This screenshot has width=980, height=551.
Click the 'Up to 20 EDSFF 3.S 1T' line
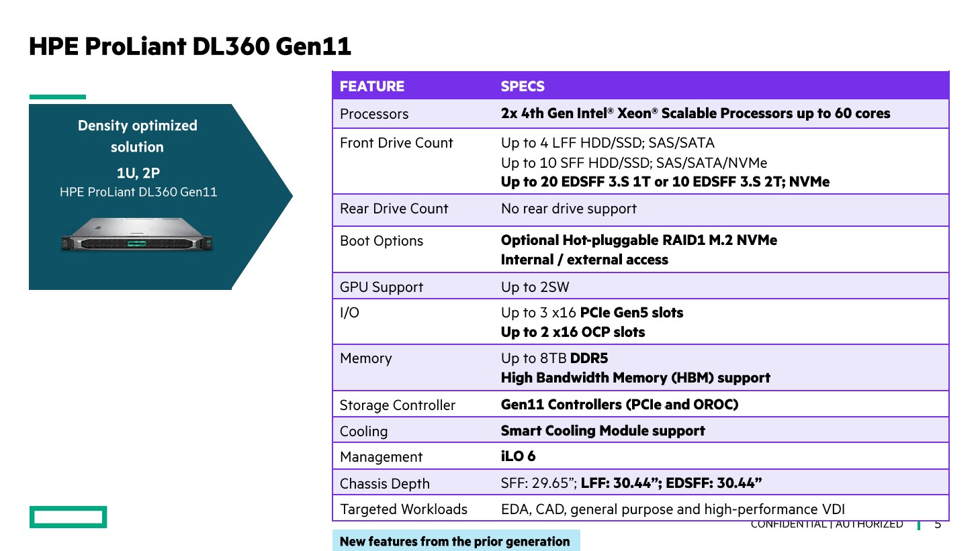(x=665, y=182)
